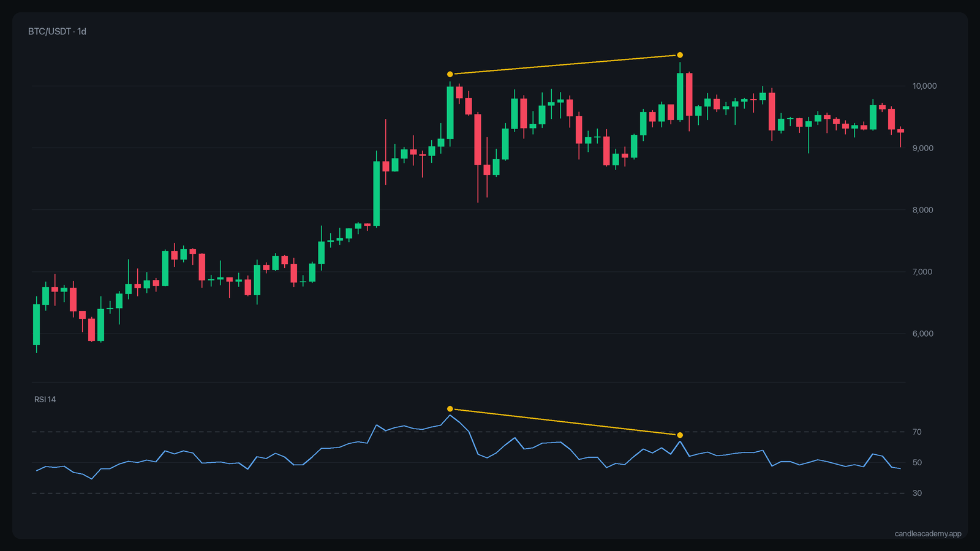This screenshot has width=980, height=551.
Task: Select the yellow trendline above the price candles
Action: (x=565, y=65)
